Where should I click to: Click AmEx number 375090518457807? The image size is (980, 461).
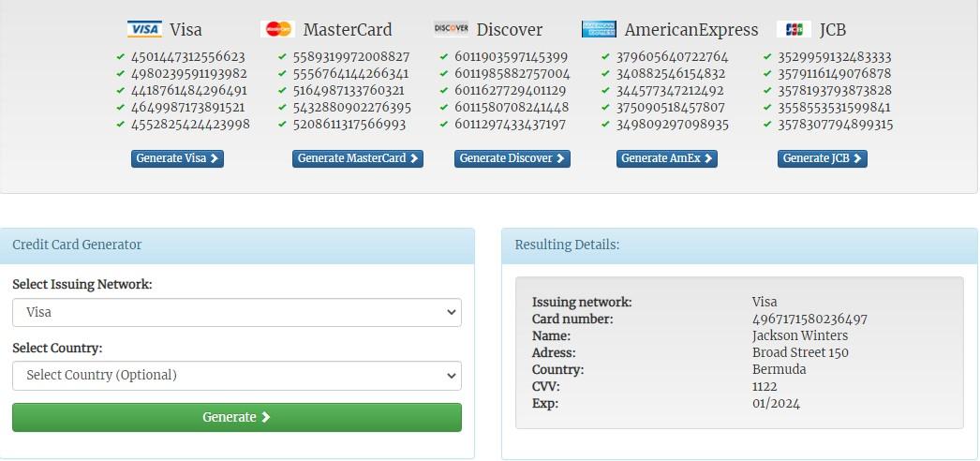pos(671,108)
